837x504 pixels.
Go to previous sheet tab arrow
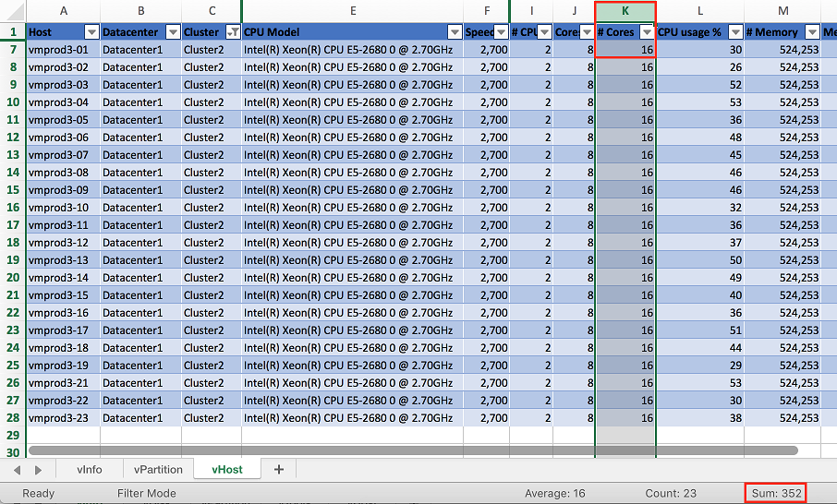click(x=17, y=470)
